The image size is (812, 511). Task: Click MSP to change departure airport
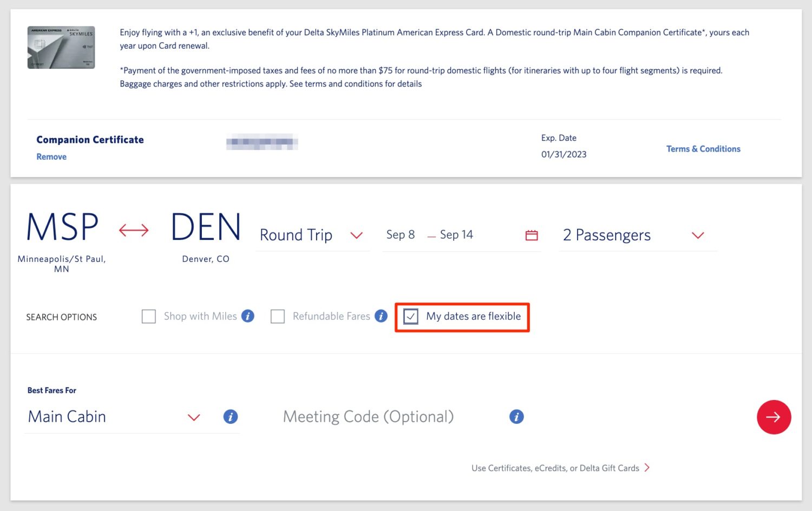click(x=61, y=227)
